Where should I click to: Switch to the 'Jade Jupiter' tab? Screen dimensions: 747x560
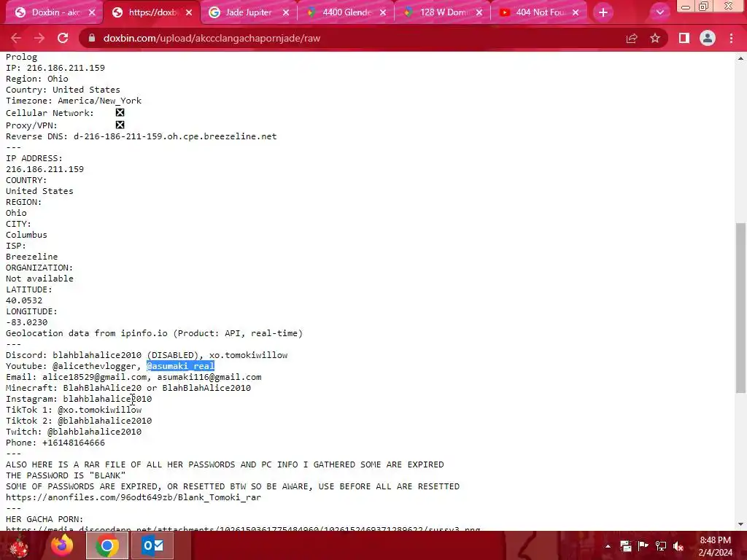tap(248, 12)
